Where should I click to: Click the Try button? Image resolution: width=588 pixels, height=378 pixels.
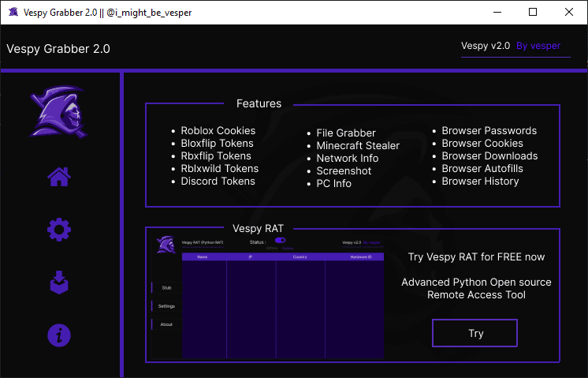(474, 333)
